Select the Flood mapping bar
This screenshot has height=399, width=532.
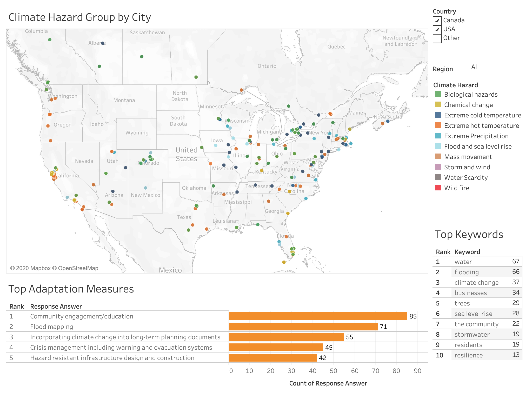(303, 327)
